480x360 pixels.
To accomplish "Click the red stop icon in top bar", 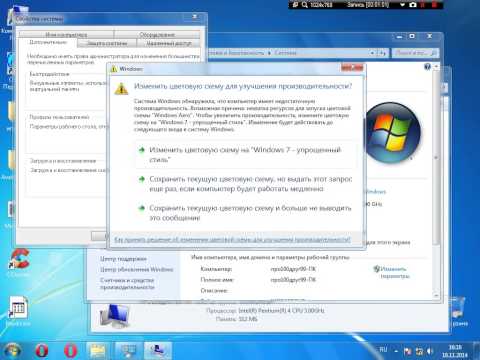I will (434, 5).
